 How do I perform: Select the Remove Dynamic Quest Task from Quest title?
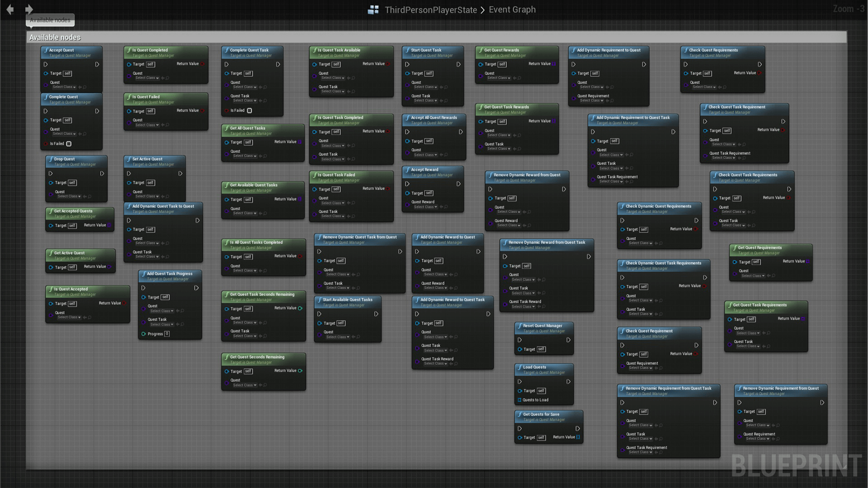[x=360, y=237]
